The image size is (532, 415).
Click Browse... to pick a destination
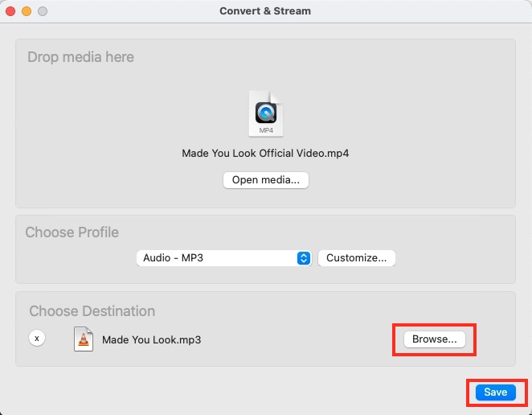[x=434, y=339]
